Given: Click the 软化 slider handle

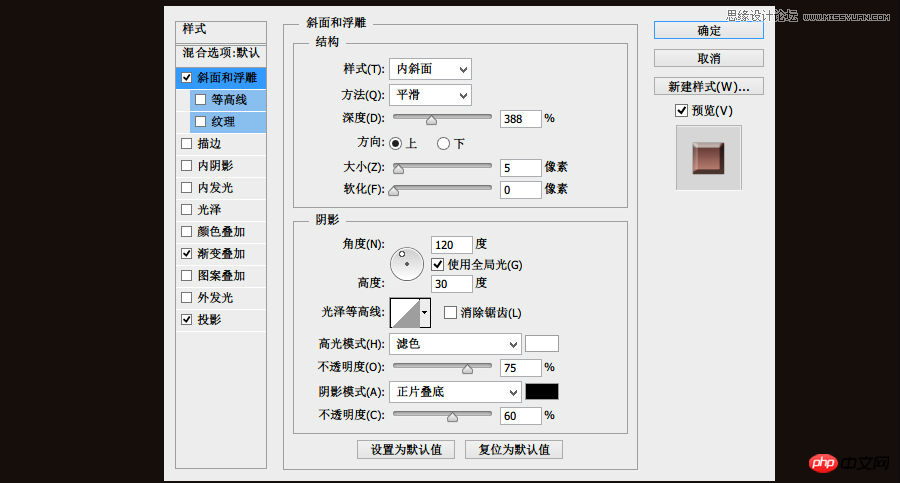Looking at the screenshot, I should (394, 191).
